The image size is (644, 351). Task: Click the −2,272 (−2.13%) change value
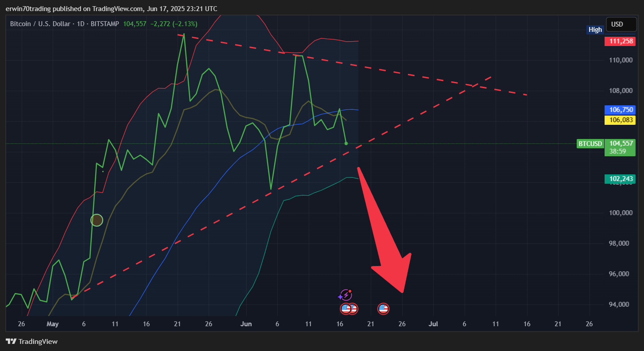(174, 24)
